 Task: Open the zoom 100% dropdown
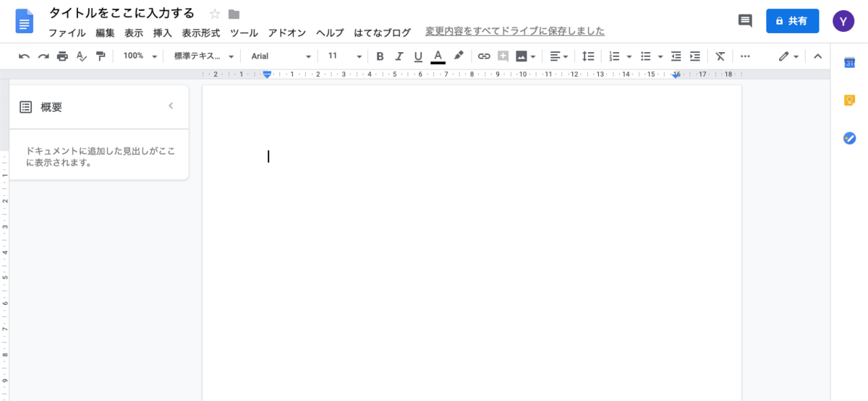click(x=140, y=56)
